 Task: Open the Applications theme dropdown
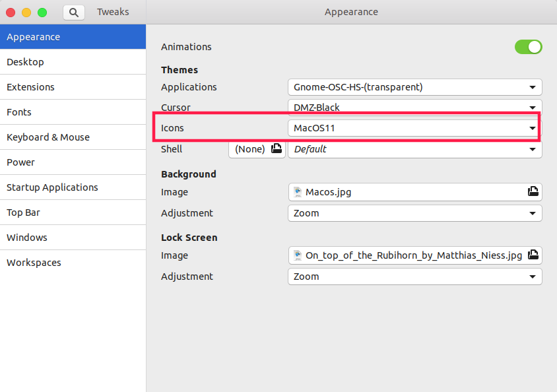[415, 87]
